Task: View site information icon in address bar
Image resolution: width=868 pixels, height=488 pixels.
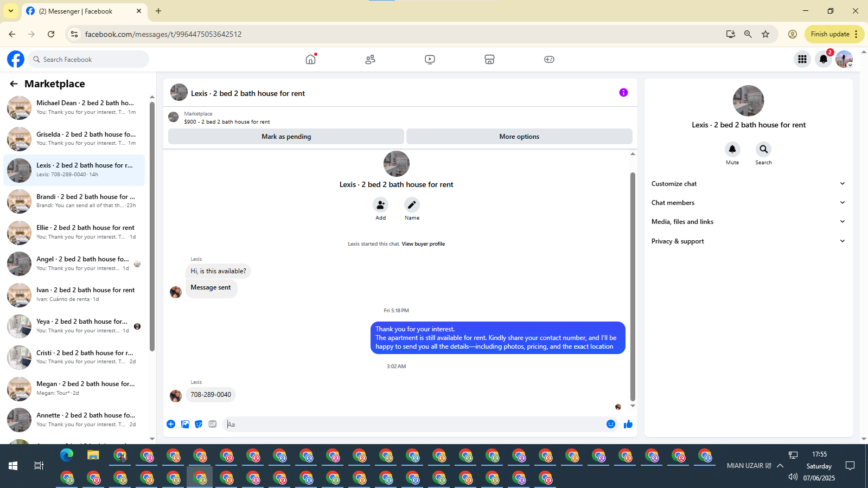Action: [74, 34]
